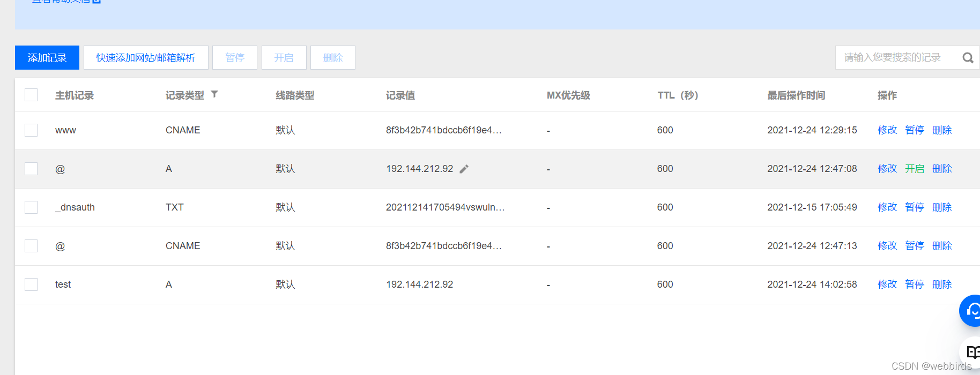Tick the select-all checkbox in table header

31,95
